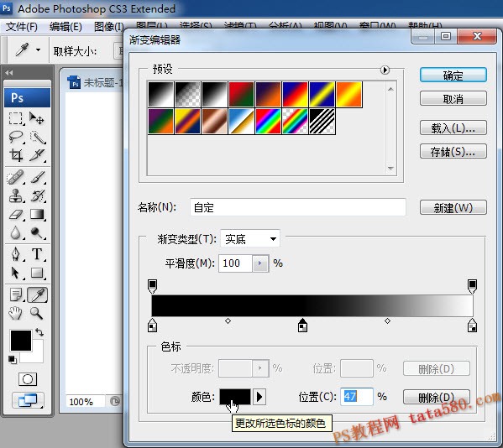
Task: Delete the selected color stop with 删除(D)
Action: [x=437, y=397]
